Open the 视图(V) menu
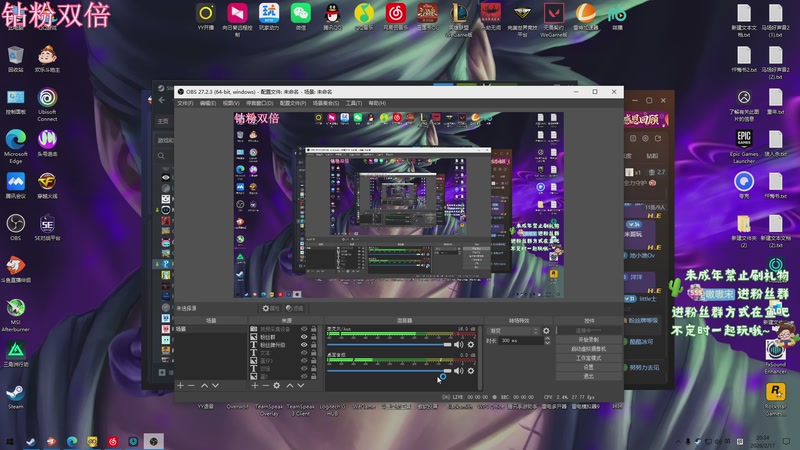Viewport: 800px width, 450px height. (x=231, y=103)
